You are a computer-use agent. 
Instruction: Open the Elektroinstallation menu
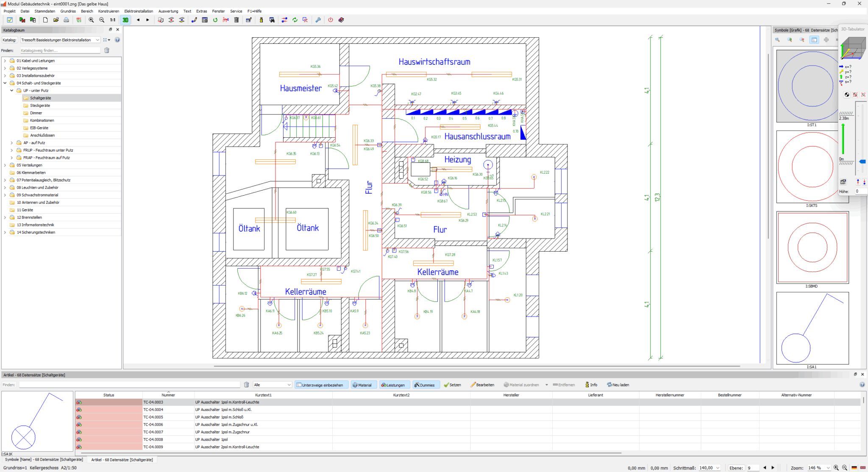tap(138, 11)
